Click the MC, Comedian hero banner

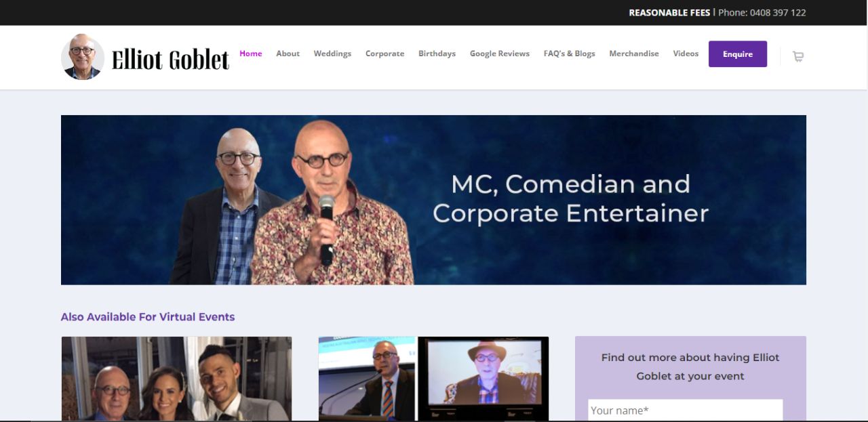433,200
